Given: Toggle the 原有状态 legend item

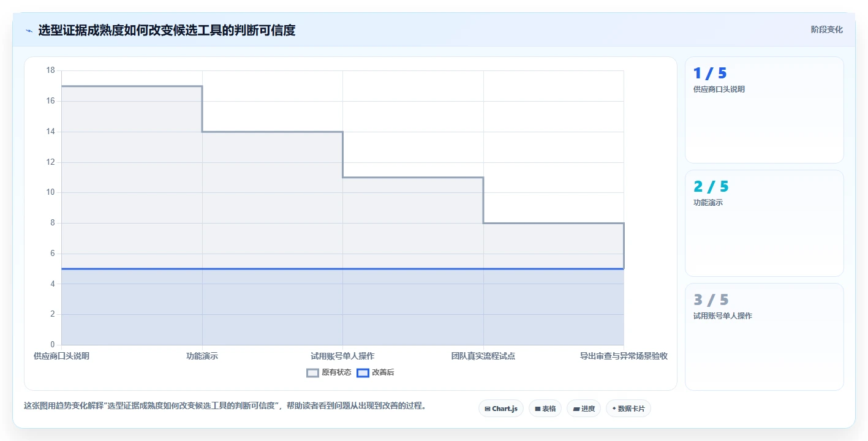Looking at the screenshot, I should click(329, 372).
